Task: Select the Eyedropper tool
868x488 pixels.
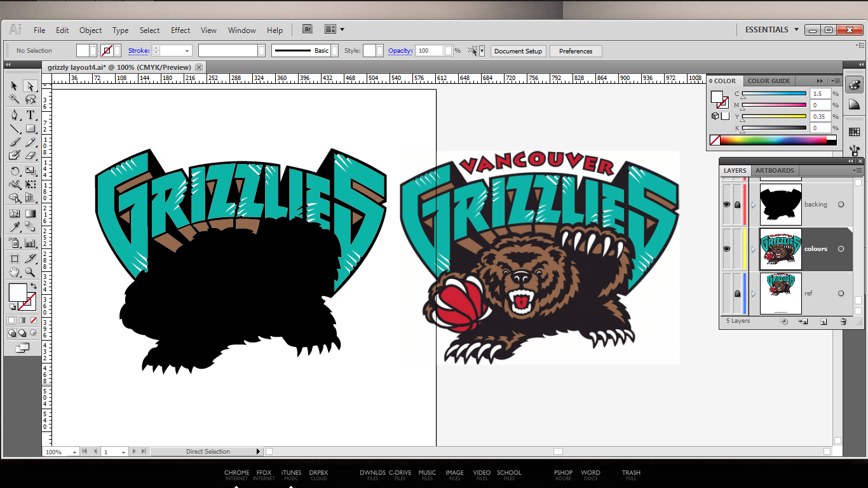Action: coord(14,226)
